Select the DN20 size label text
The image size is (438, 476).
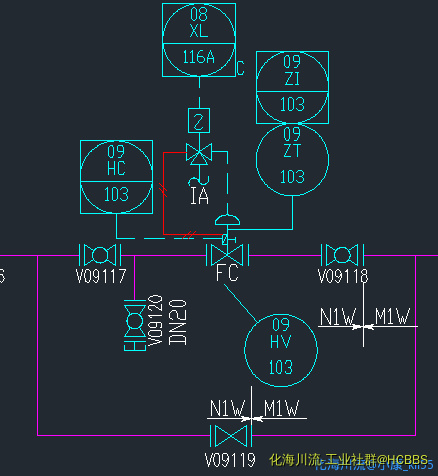click(x=178, y=322)
